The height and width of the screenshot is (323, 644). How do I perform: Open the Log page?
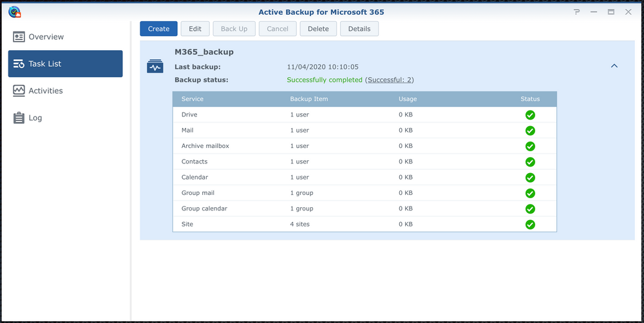click(x=65, y=118)
